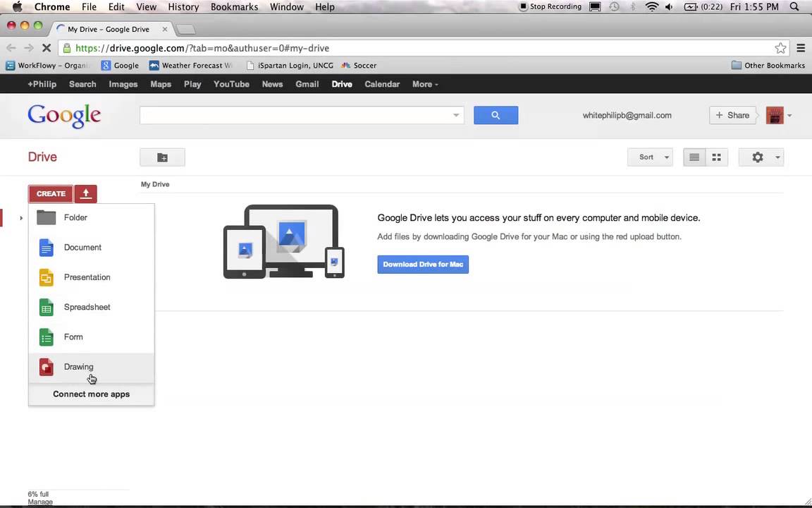Open the History menu

click(x=183, y=7)
